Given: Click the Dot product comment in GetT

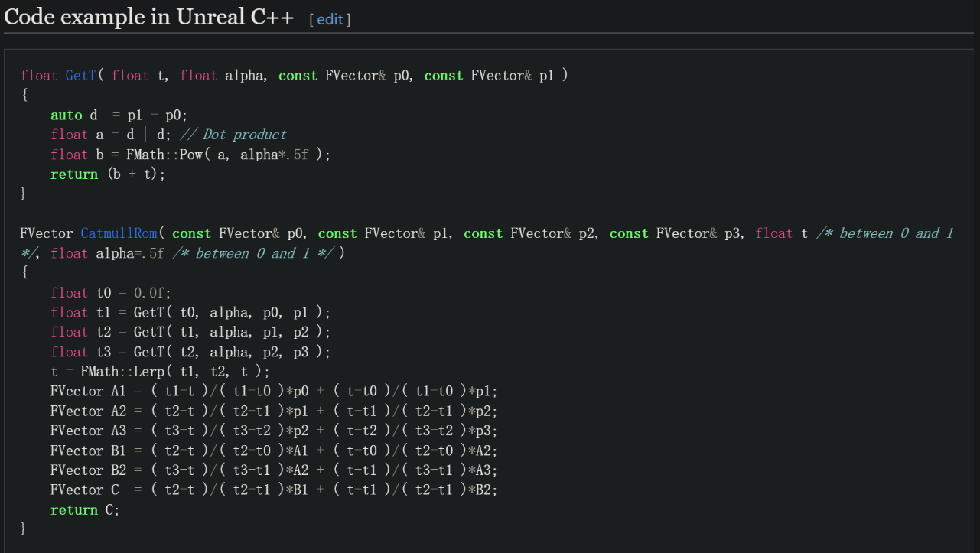Looking at the screenshot, I should click(233, 134).
